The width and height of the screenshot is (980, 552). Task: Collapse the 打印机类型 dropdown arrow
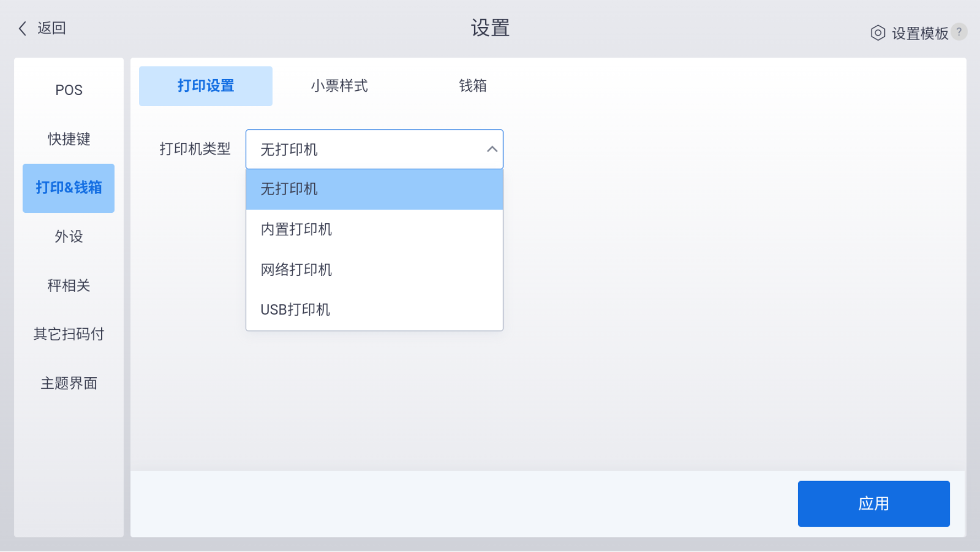[492, 150]
